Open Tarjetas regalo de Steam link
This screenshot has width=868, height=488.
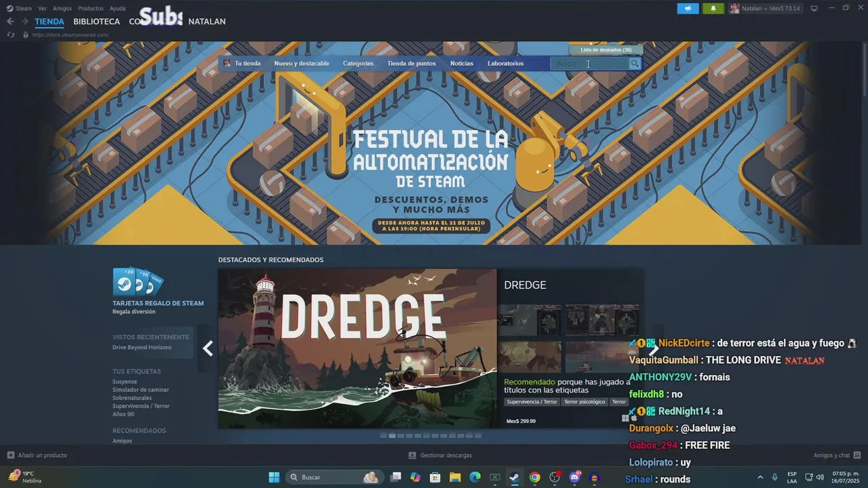click(158, 303)
